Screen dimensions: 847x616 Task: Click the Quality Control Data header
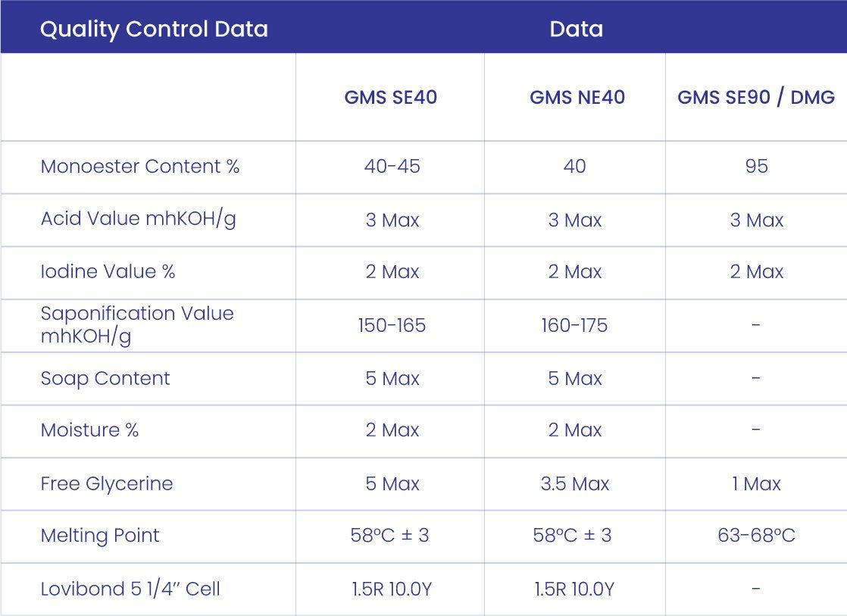(154, 30)
